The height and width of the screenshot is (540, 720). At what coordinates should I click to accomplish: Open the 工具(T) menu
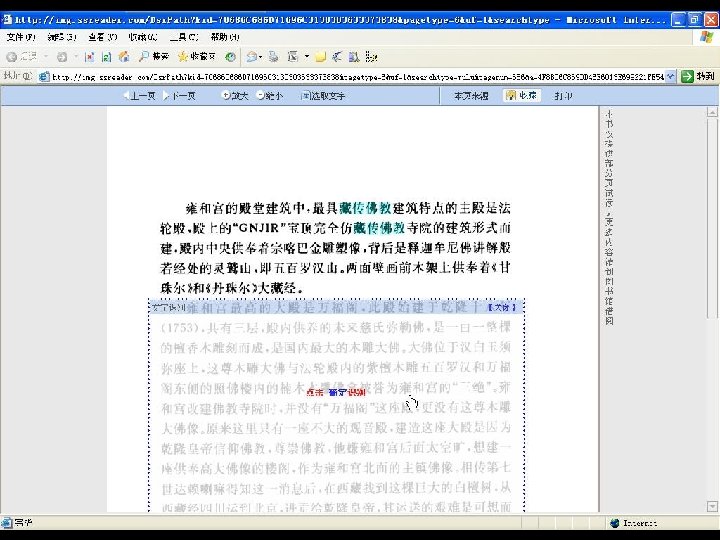point(184,37)
